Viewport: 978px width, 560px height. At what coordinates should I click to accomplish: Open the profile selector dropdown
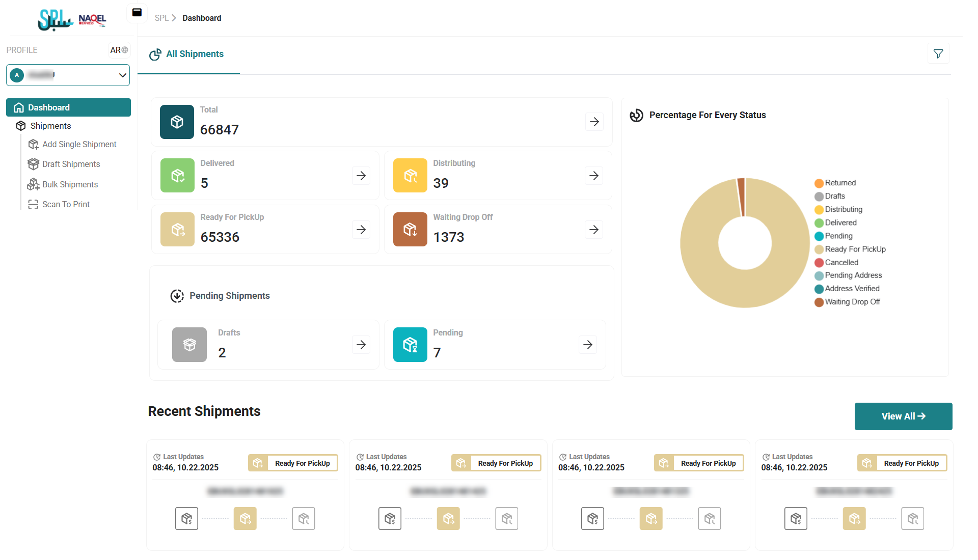tap(68, 75)
